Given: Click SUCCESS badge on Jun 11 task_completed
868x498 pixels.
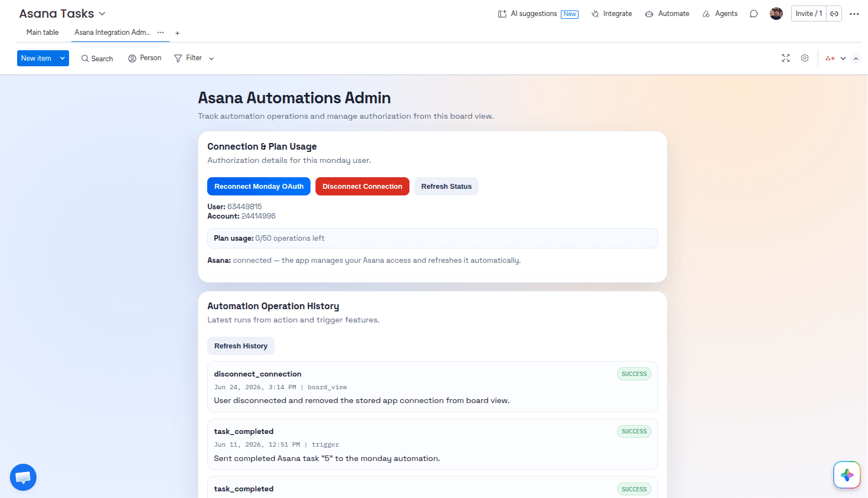Looking at the screenshot, I should tap(634, 431).
